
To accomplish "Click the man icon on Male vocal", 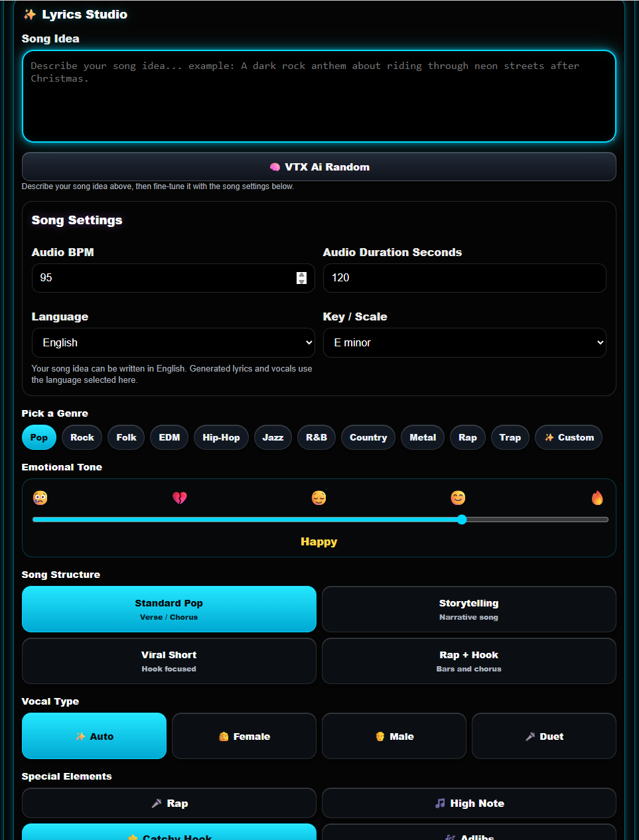I will click(x=380, y=736).
